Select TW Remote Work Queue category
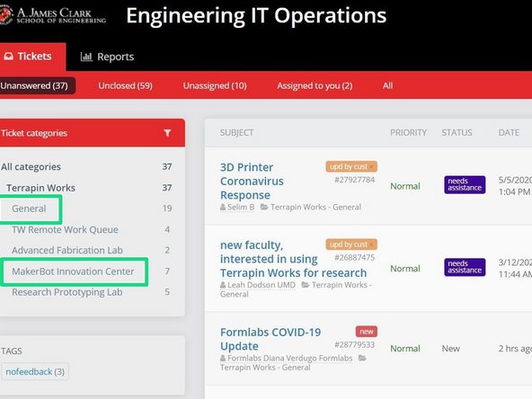The width and height of the screenshot is (532, 399). click(x=65, y=230)
